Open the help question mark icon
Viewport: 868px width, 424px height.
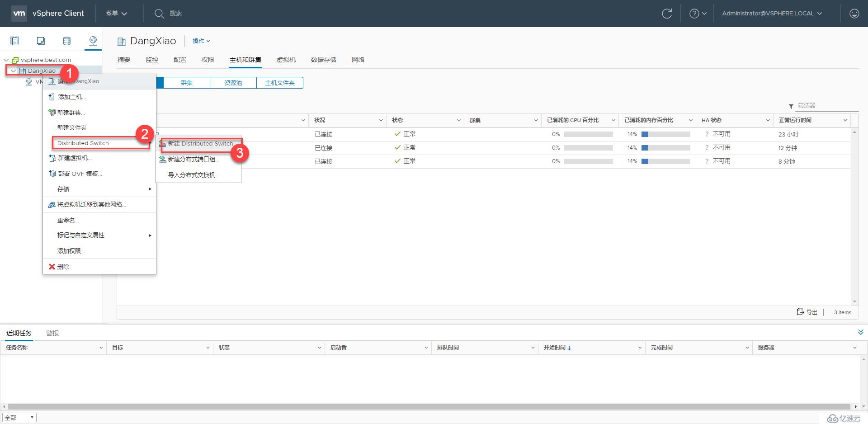(694, 14)
